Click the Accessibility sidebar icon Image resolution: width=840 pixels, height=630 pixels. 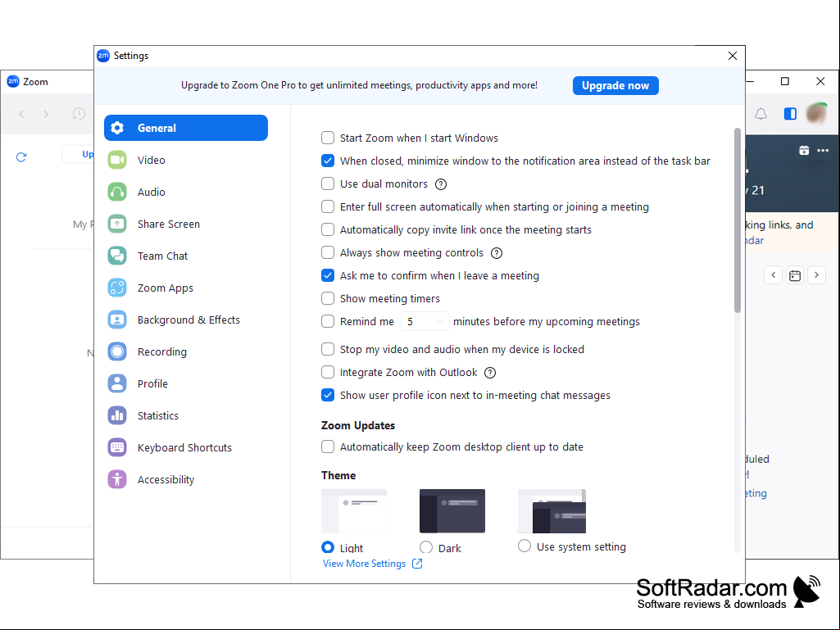[x=117, y=479]
